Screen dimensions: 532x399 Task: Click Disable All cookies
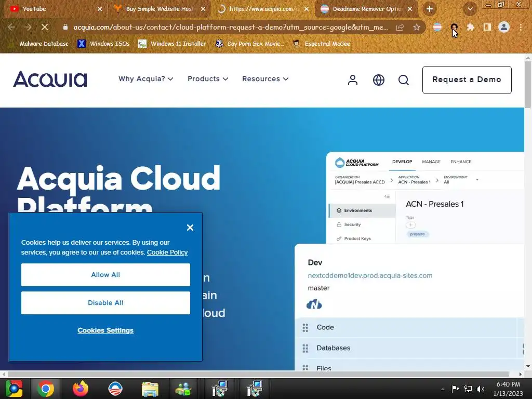105,303
